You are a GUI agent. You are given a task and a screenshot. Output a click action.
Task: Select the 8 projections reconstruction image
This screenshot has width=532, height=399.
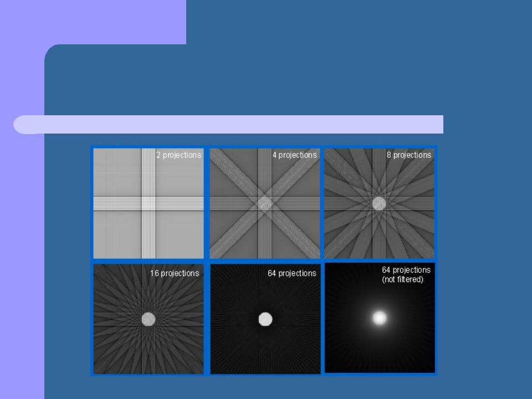coord(379,203)
